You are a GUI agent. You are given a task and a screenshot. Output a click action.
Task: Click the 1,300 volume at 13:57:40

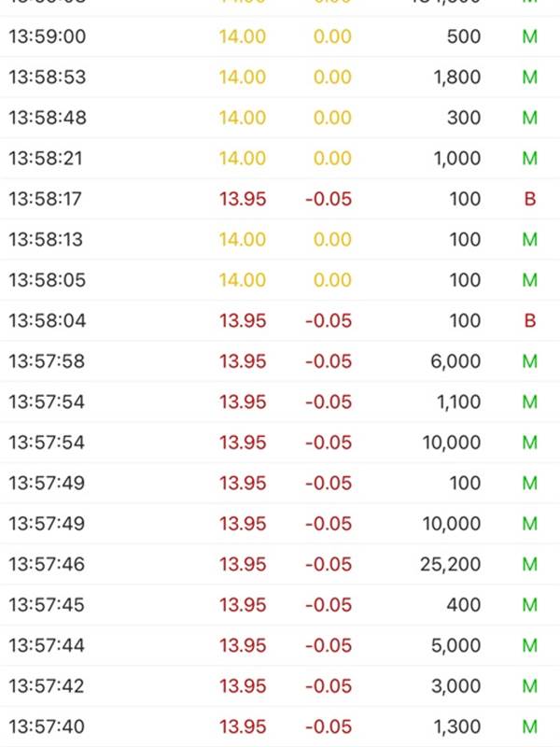pos(457,727)
